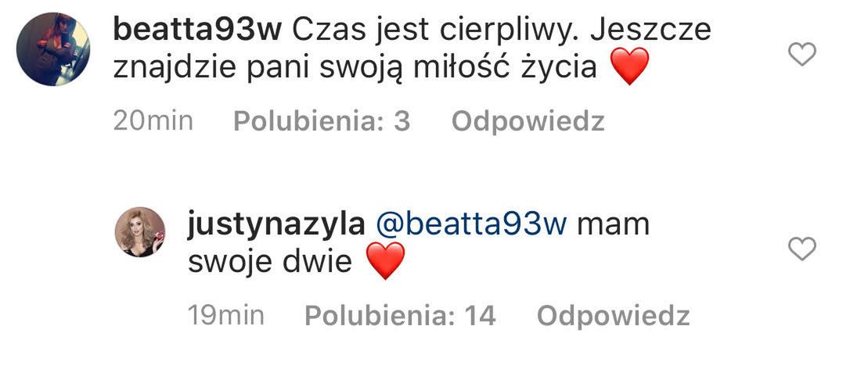868x369 pixels.
Task: Click the word Jeszcze in the first comment
Action: [x=650, y=30]
